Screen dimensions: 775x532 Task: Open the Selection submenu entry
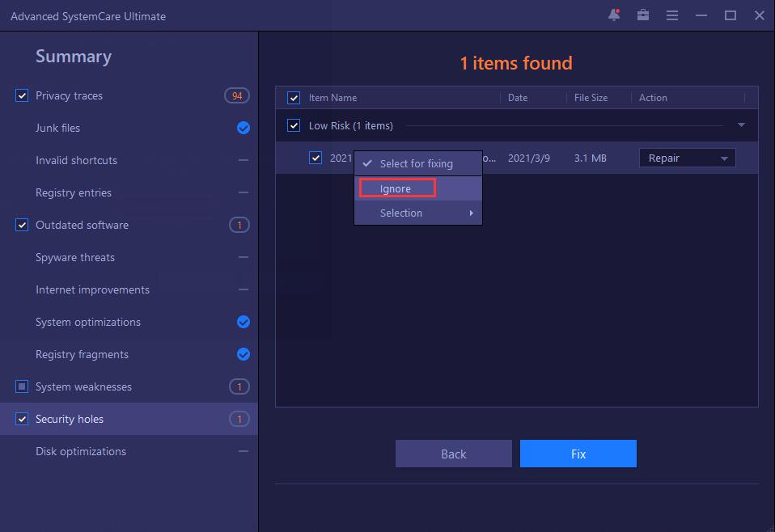click(418, 213)
